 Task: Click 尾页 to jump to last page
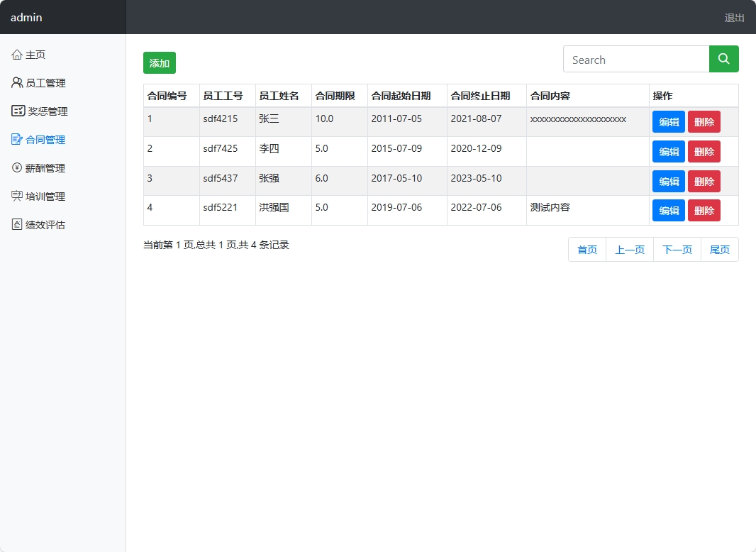tap(719, 249)
